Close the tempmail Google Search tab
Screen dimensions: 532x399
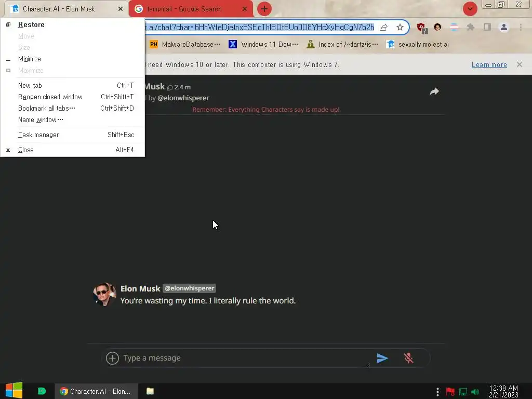click(244, 9)
